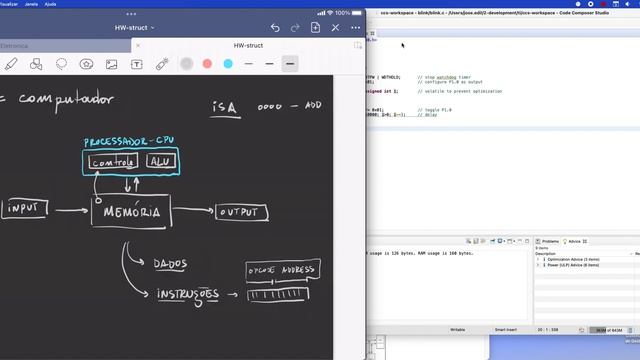
Task: Click the red recording menu bar icon
Action: coord(603,4)
